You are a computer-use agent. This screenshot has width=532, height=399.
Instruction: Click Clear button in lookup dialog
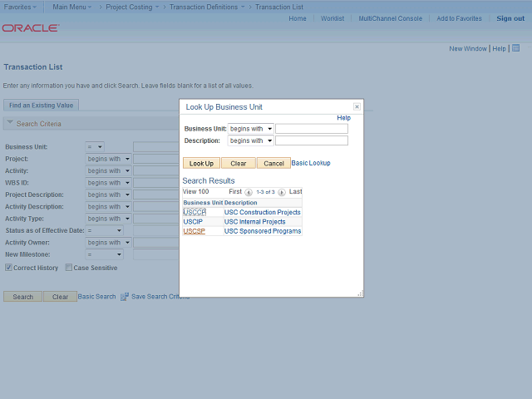[x=239, y=163]
